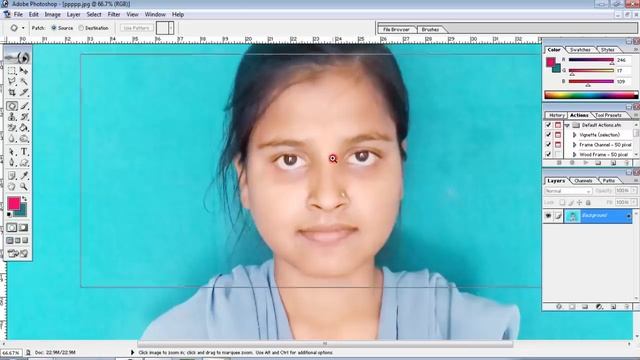Create new layer icon in Layers panel
640x360 pixels.
pos(613,307)
